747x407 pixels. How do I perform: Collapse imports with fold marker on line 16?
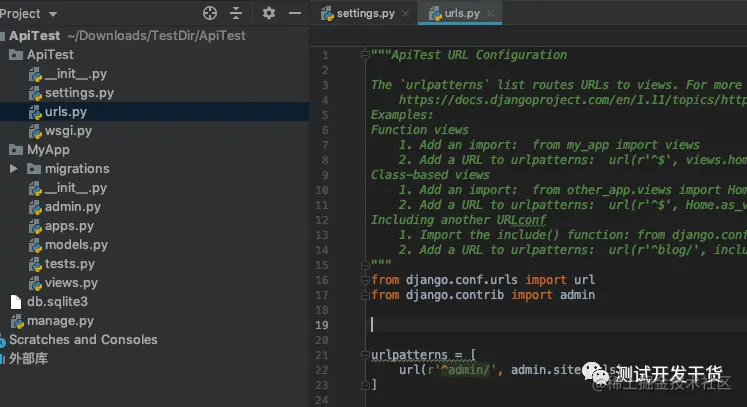point(365,280)
